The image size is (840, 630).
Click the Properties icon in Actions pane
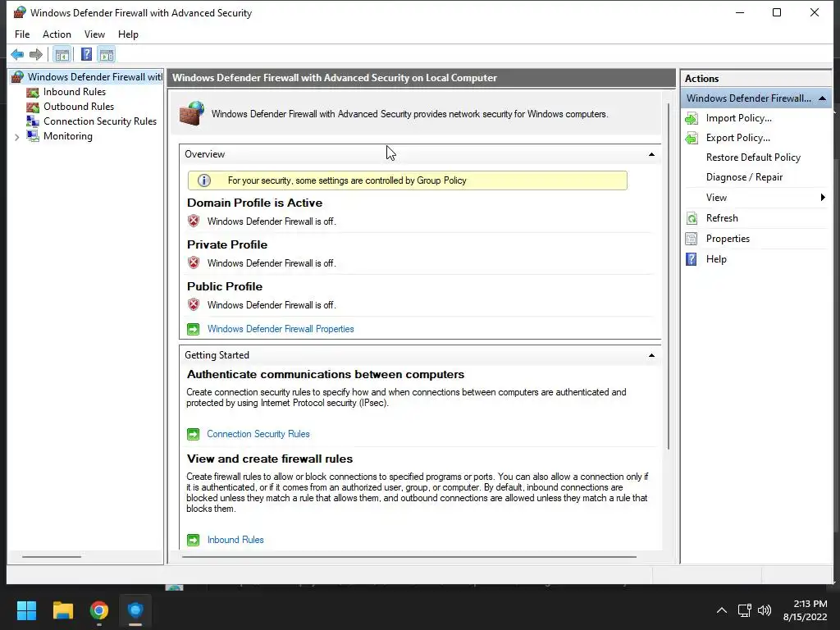coord(692,239)
